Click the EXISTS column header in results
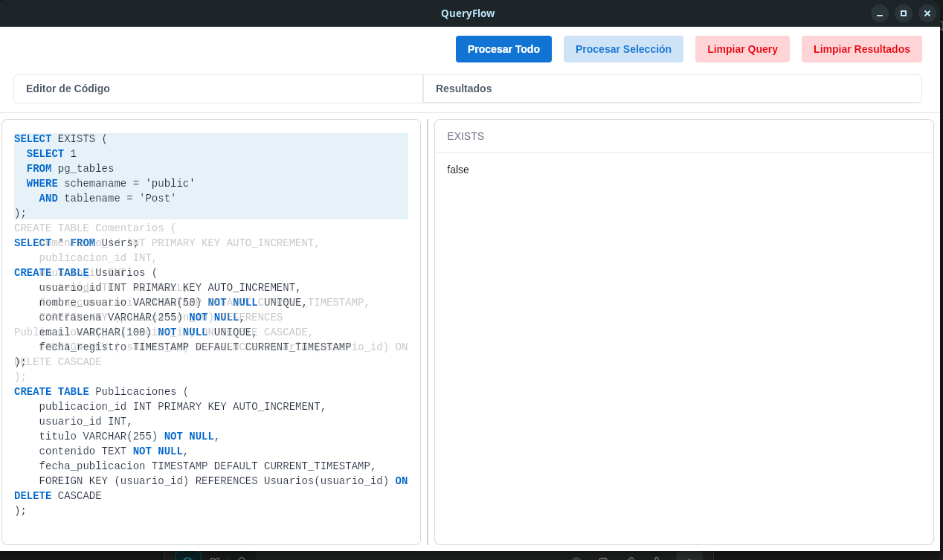The height and width of the screenshot is (560, 943). (x=466, y=136)
